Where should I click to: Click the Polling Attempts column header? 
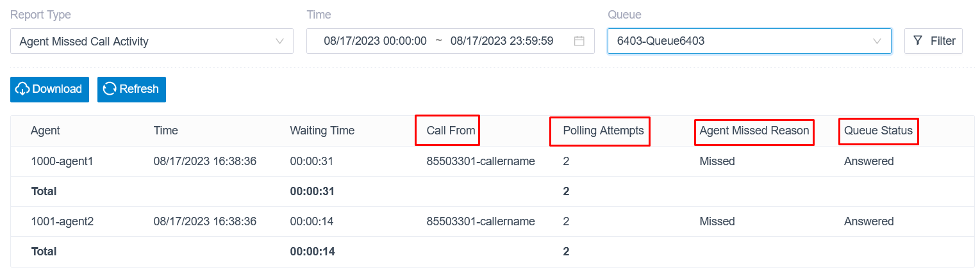[603, 131]
